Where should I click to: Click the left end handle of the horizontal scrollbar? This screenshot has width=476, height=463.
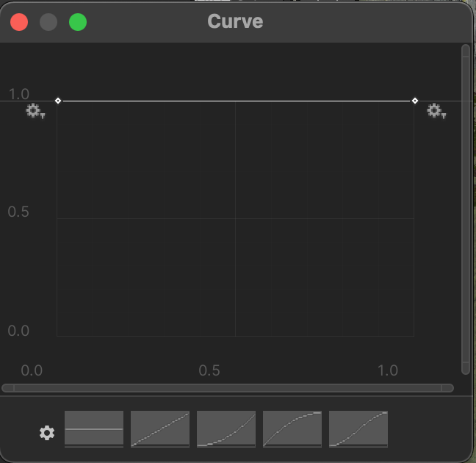(8, 387)
